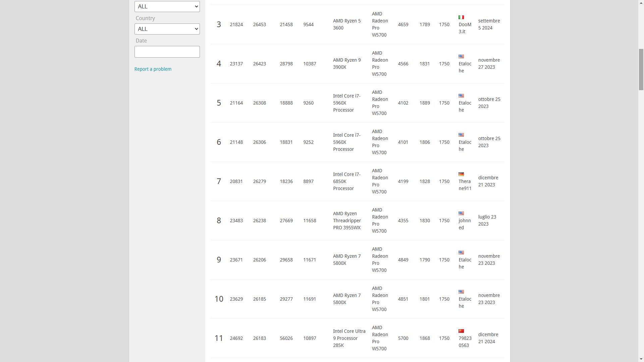644x362 pixels.
Task: Select the johnned username
Action: tap(465, 224)
